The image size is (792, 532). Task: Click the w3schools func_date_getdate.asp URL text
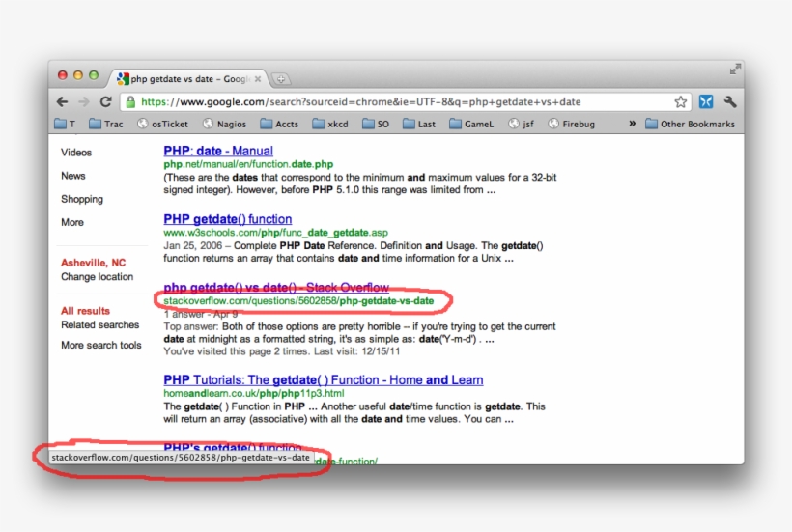(x=276, y=233)
